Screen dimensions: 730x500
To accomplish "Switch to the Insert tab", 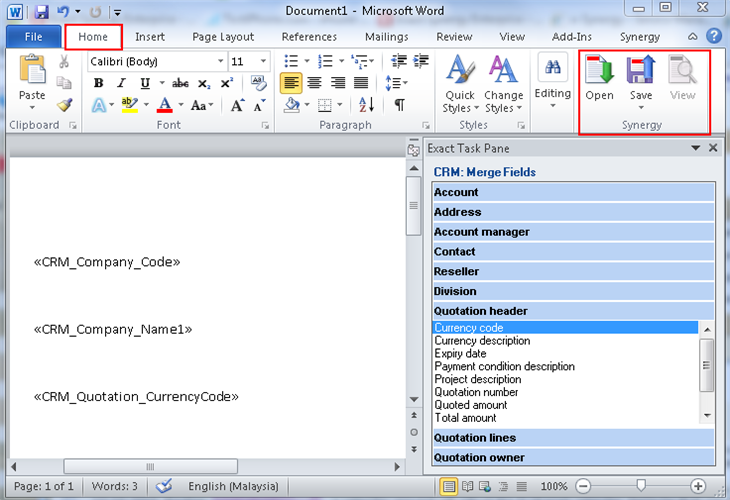I will coord(150,37).
